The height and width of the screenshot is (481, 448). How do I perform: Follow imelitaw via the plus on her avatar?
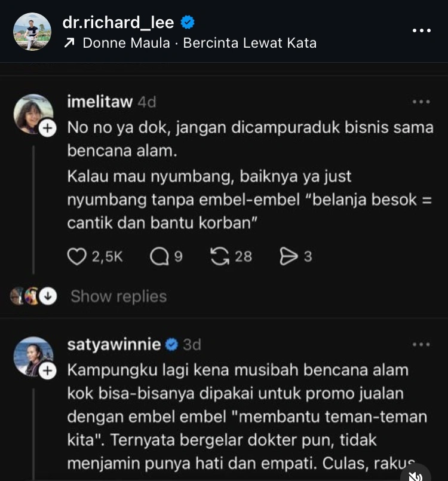[47, 128]
